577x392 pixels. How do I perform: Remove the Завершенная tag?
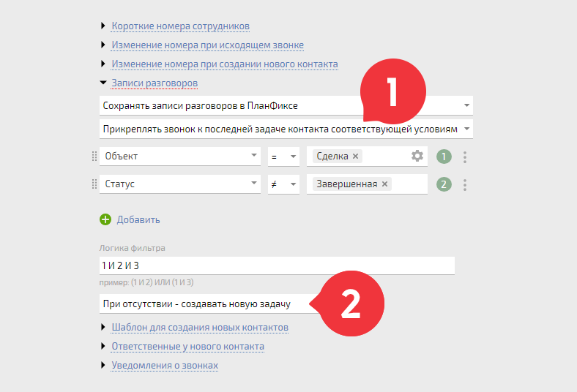(384, 184)
